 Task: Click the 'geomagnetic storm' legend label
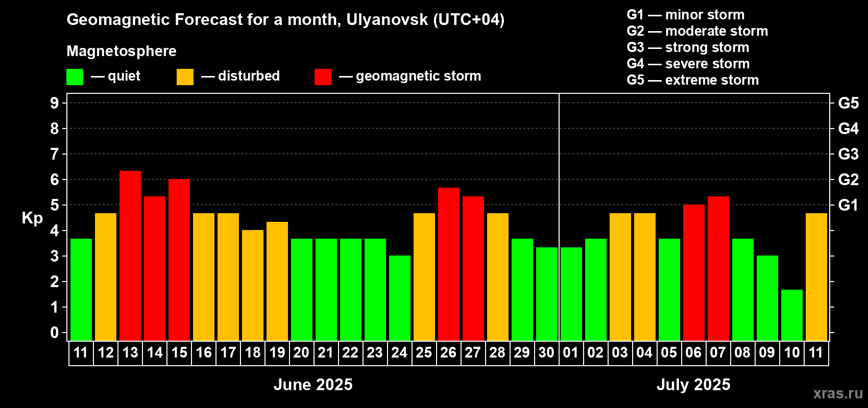(x=419, y=76)
